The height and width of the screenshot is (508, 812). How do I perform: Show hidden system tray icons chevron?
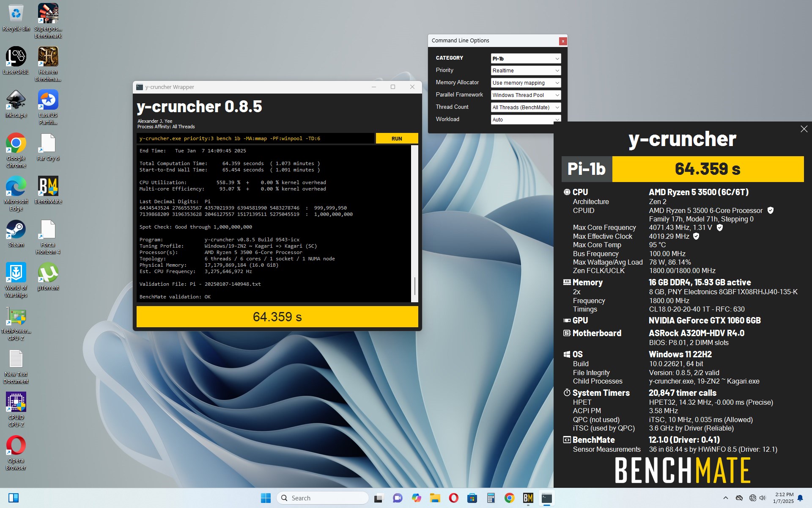[725, 498]
